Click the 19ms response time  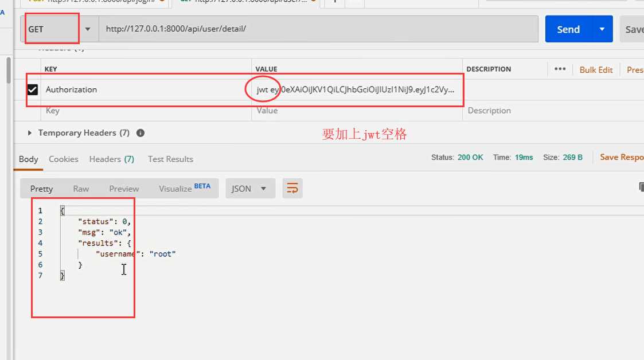tap(524, 158)
